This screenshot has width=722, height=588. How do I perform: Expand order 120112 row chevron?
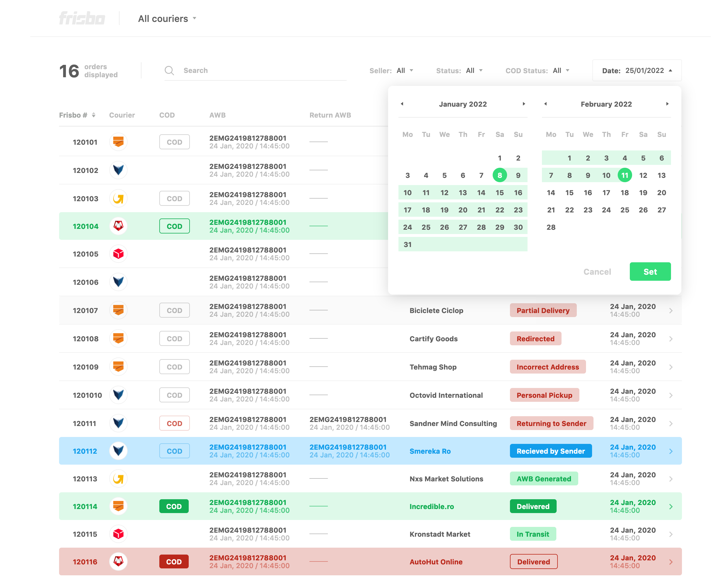pyautogui.click(x=670, y=451)
